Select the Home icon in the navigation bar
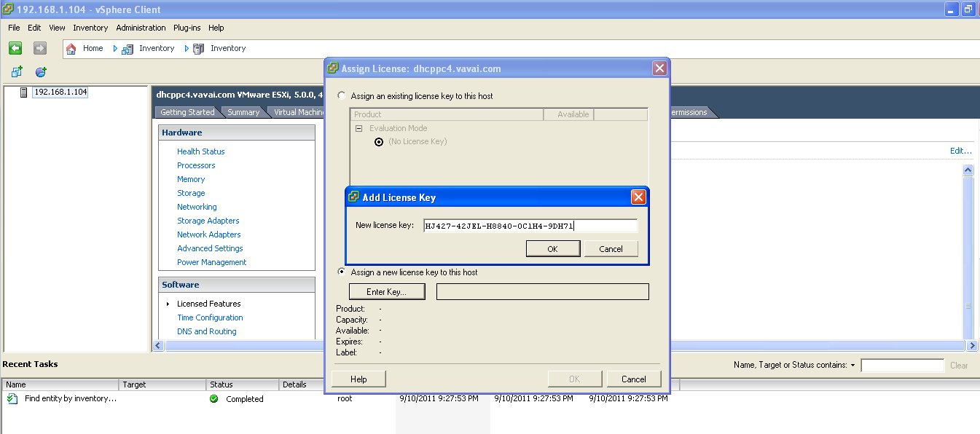 (x=70, y=48)
